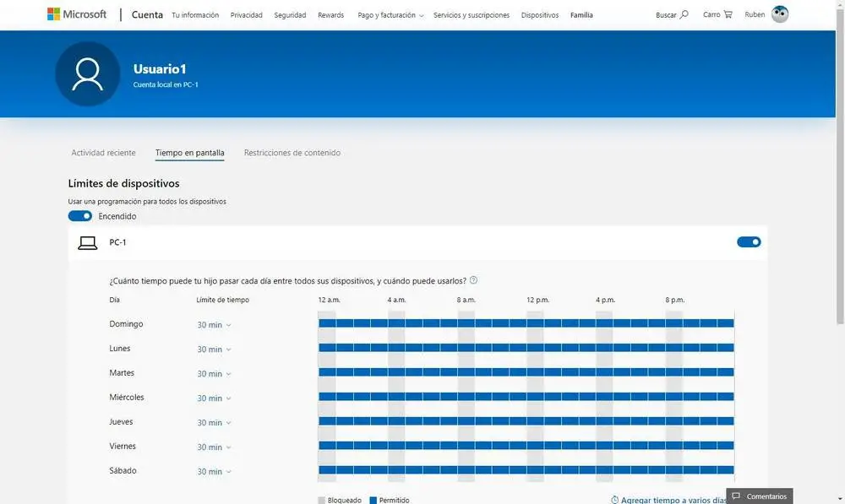The image size is (845, 504).
Task: Open the shopping cart icon
Action: (728, 14)
